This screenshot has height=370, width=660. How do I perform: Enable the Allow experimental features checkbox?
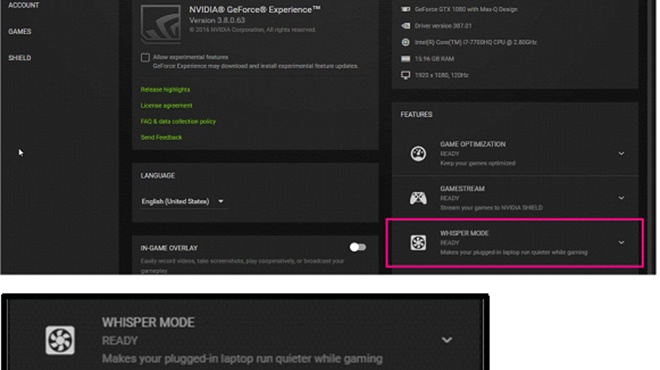pyautogui.click(x=145, y=58)
